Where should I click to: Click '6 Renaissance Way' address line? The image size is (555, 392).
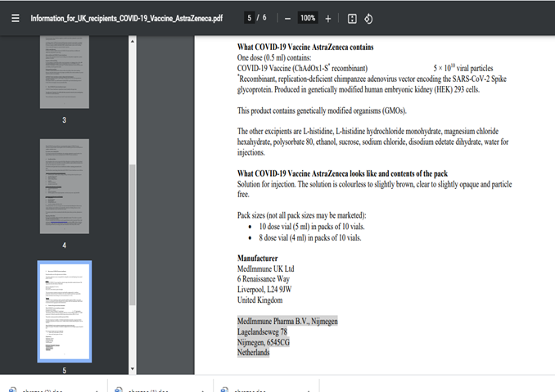pos(264,279)
